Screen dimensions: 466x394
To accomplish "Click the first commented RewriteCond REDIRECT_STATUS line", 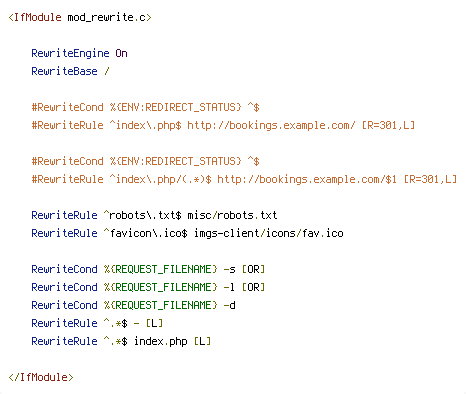I will click(145, 107).
